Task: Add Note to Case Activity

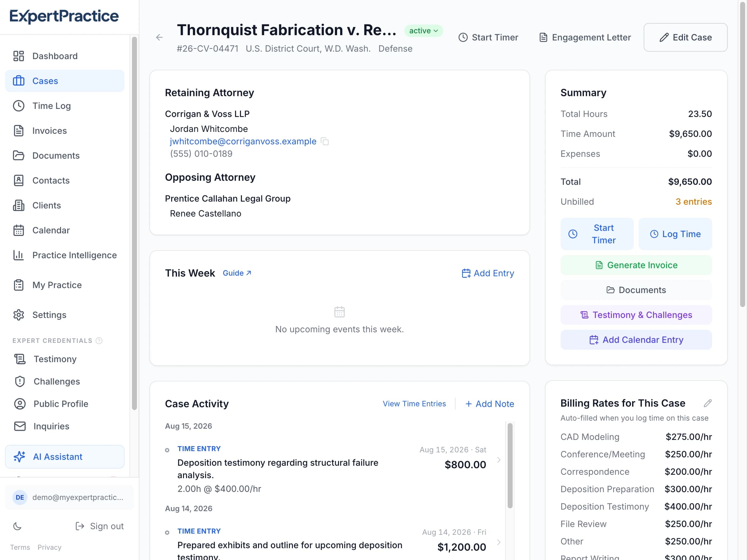Action: tap(490, 404)
